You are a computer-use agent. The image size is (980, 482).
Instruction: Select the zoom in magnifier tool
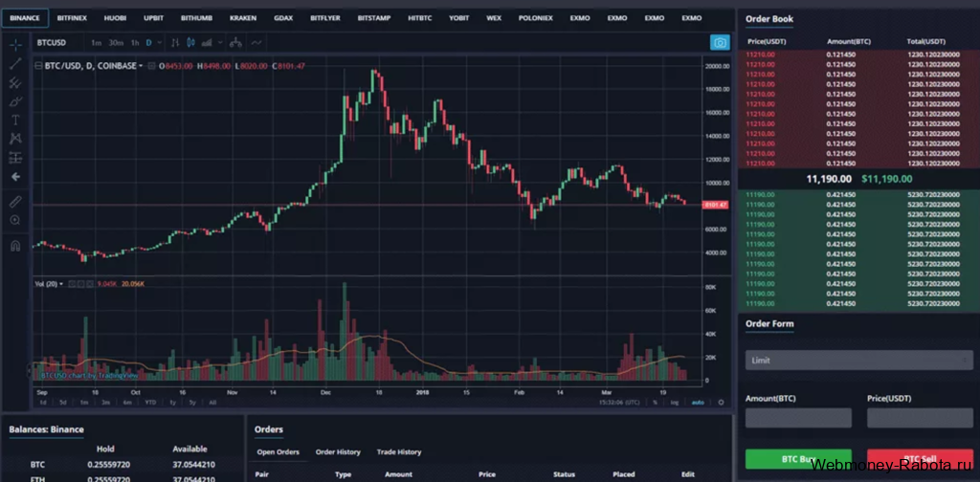pyautogui.click(x=15, y=220)
